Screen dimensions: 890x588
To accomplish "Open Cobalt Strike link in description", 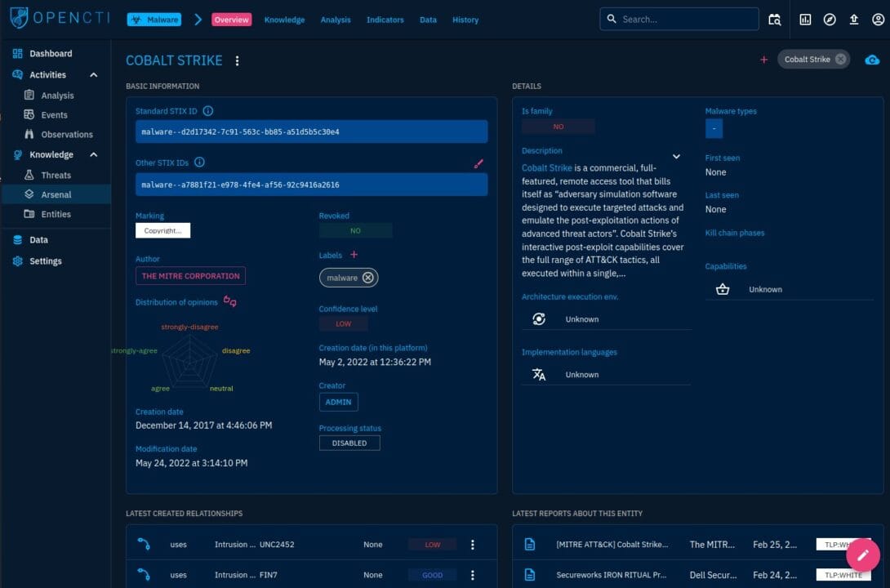I will click(546, 168).
